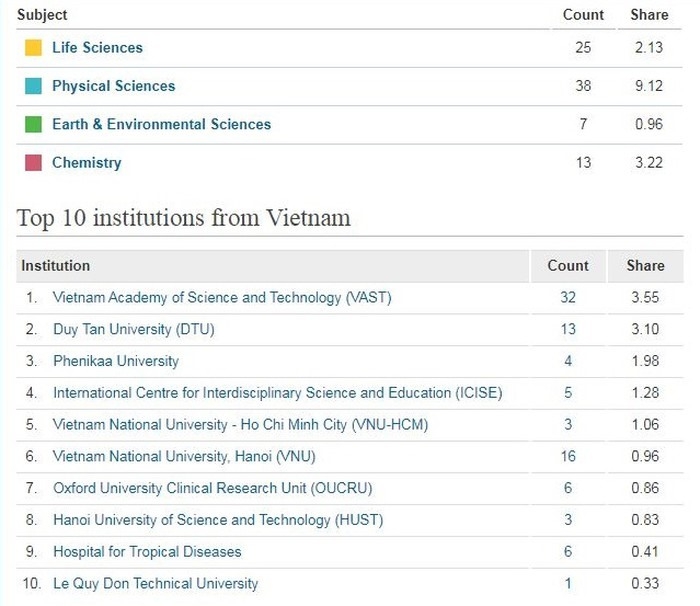Sort institutions by the Share column header
This screenshot has width=700, height=606.
coord(646,266)
